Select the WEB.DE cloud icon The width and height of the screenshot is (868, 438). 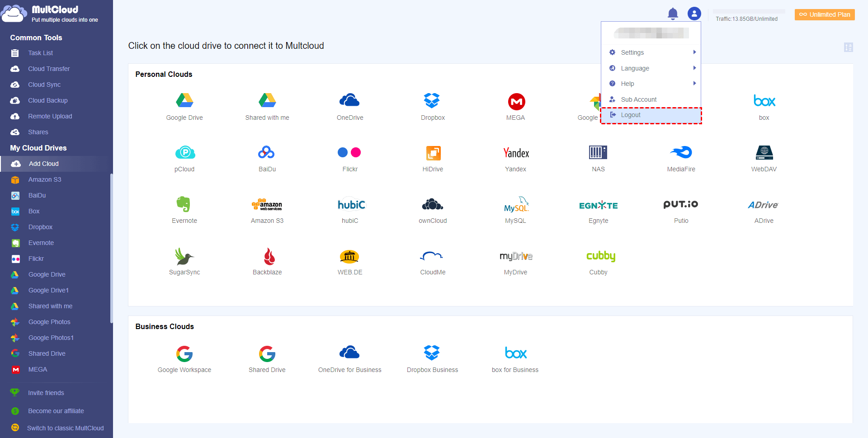[349, 257]
